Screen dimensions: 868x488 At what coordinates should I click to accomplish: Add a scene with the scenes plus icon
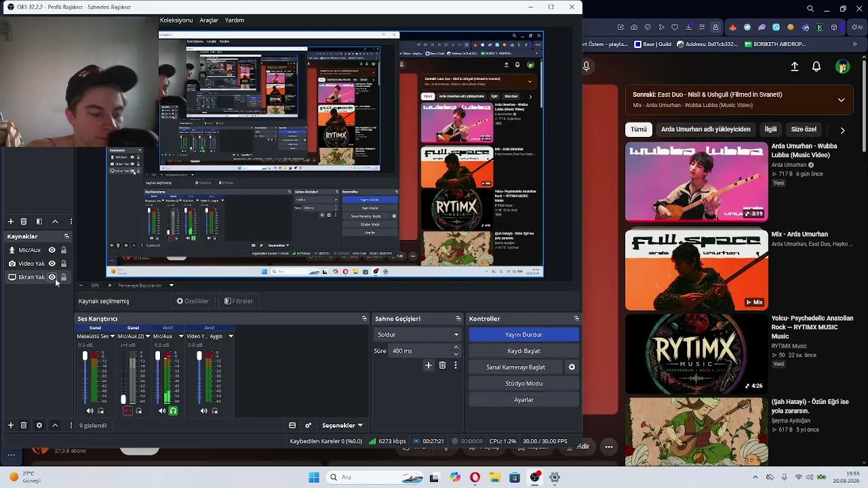[10, 222]
